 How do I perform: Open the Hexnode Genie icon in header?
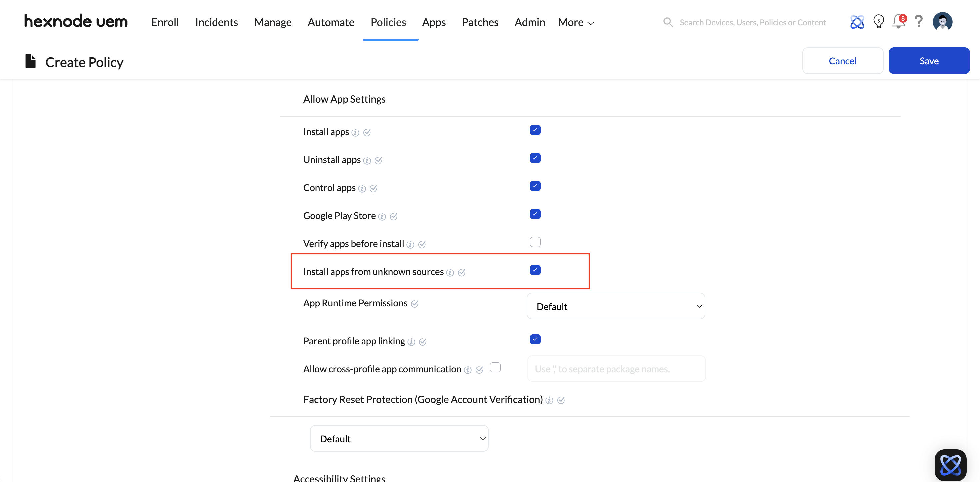[857, 22]
